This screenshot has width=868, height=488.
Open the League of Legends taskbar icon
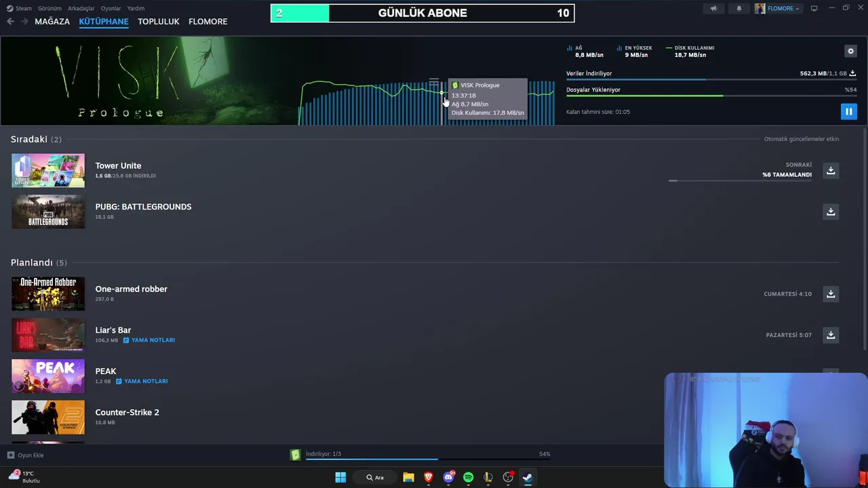pyautogui.click(x=488, y=477)
